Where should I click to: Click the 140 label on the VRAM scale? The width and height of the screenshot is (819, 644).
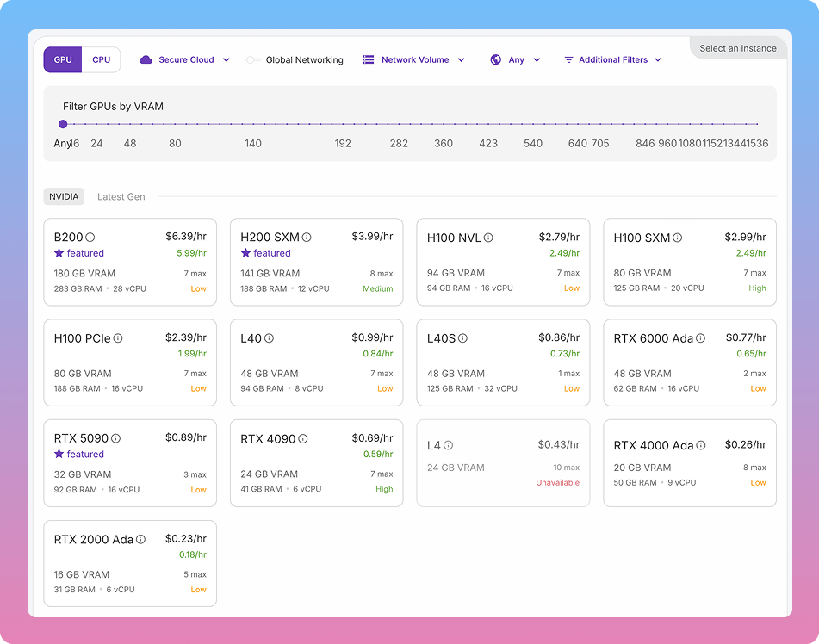pyautogui.click(x=253, y=143)
